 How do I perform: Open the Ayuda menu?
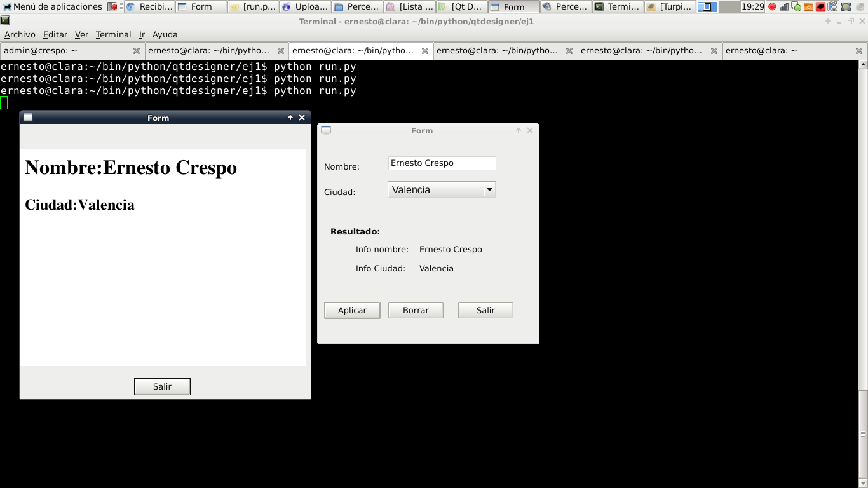click(165, 34)
